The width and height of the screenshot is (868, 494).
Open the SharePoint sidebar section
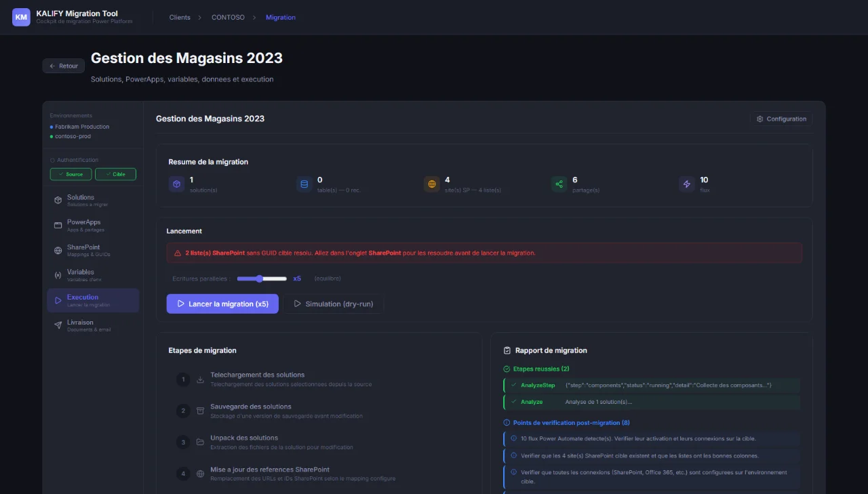(x=93, y=250)
